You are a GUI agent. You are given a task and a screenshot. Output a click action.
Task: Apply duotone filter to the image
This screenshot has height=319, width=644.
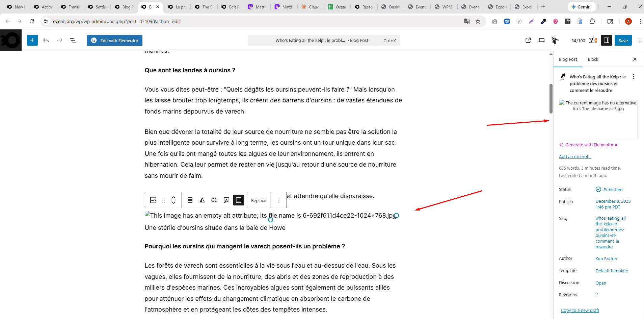point(202,200)
